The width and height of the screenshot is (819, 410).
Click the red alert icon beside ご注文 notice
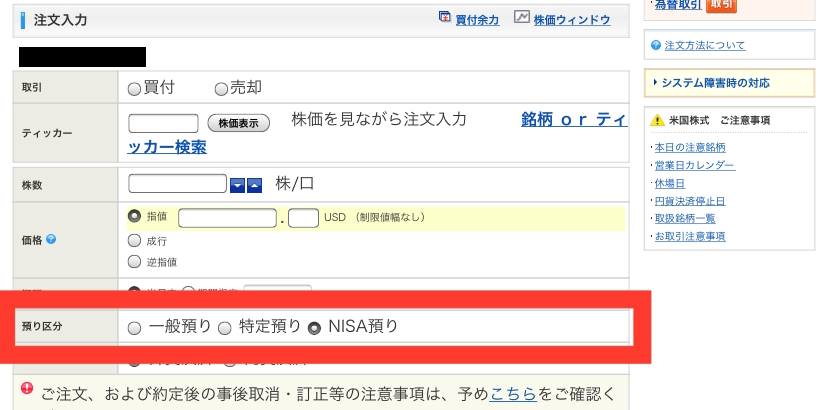click(x=27, y=388)
